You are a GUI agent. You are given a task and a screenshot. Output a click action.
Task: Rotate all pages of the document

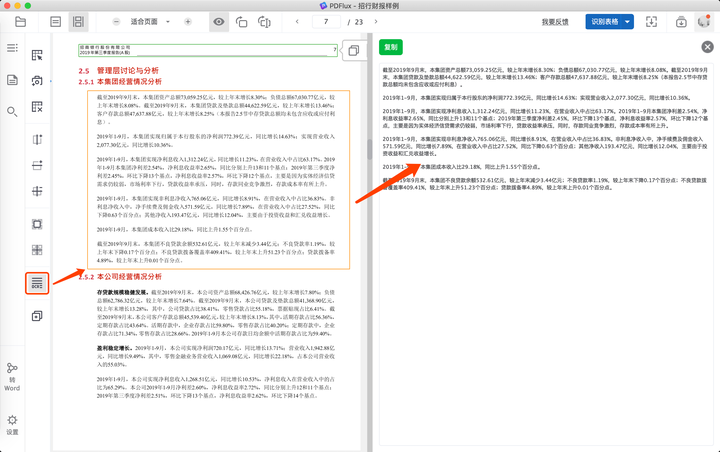pyautogui.click(x=264, y=22)
